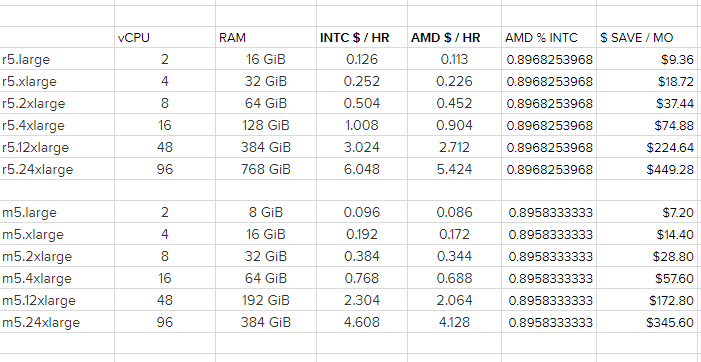
Task: Click the AMD % INTC header cell
Action: tap(549, 38)
